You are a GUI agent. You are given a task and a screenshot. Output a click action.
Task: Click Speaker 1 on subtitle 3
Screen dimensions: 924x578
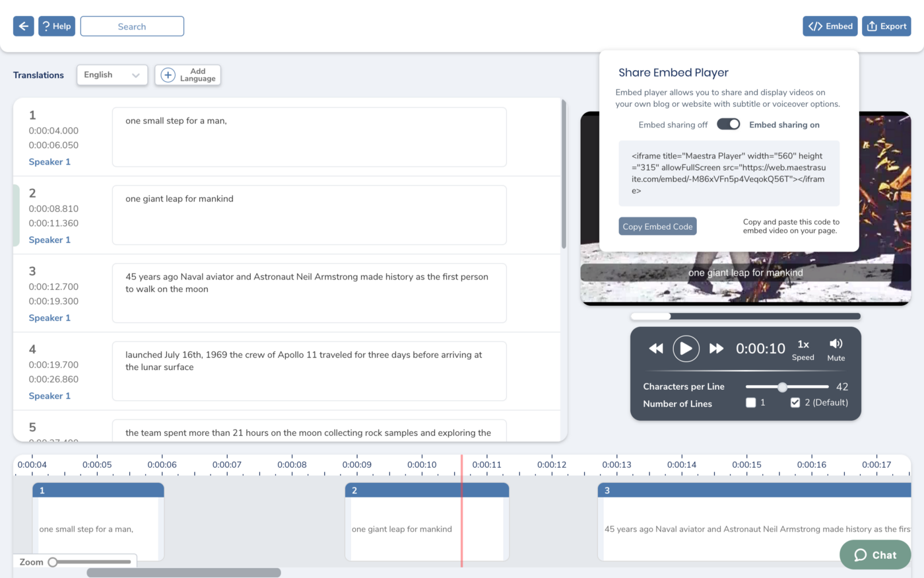tap(49, 318)
